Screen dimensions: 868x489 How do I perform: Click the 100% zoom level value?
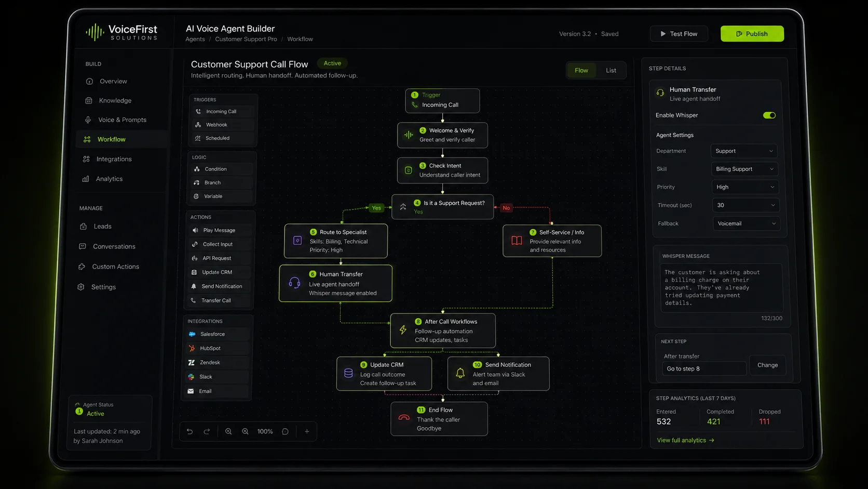point(265,431)
